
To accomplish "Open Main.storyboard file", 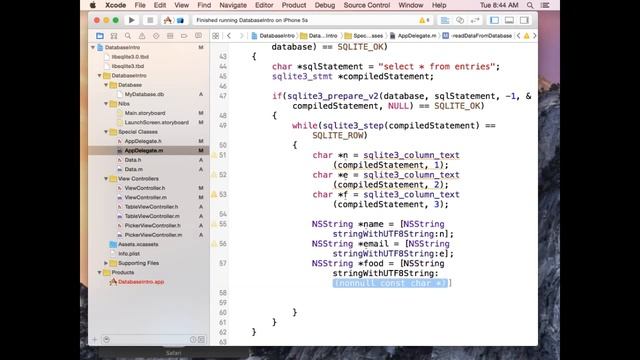I will tap(145, 113).
